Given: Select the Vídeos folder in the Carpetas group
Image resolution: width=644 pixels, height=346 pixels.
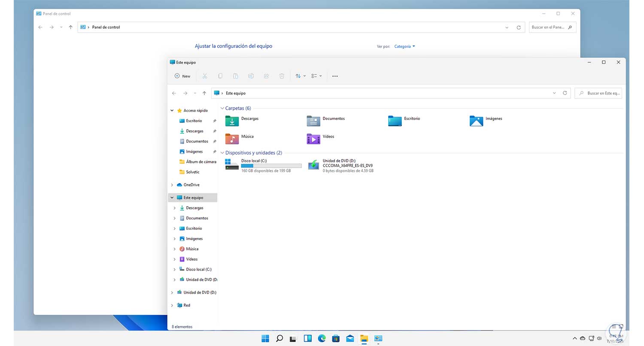Looking at the screenshot, I should click(321, 138).
